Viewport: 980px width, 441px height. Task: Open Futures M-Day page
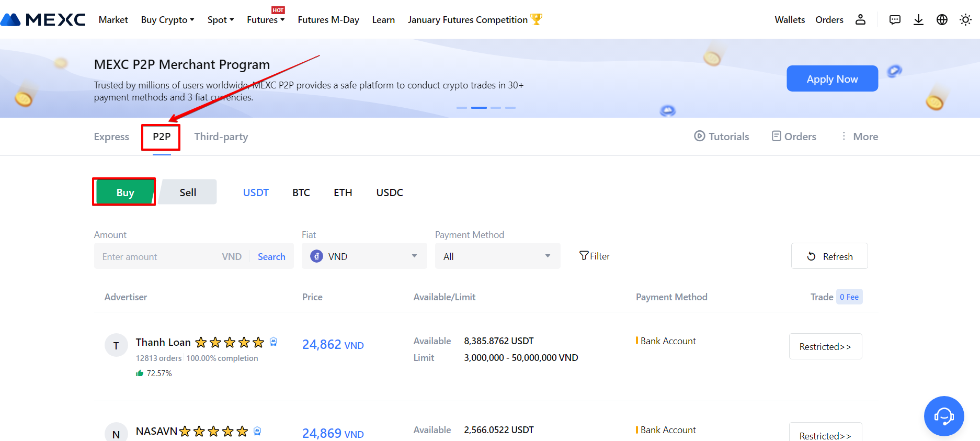coord(328,20)
